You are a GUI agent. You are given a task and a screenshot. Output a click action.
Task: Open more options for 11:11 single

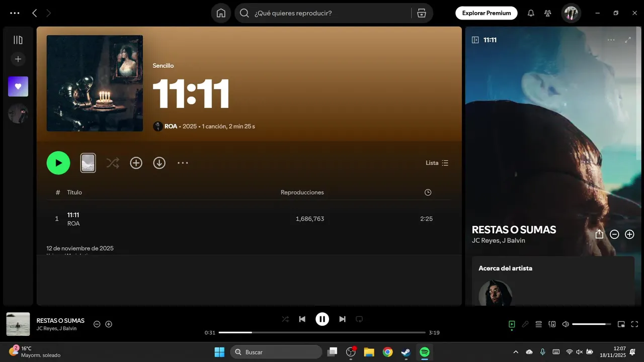pos(183,163)
